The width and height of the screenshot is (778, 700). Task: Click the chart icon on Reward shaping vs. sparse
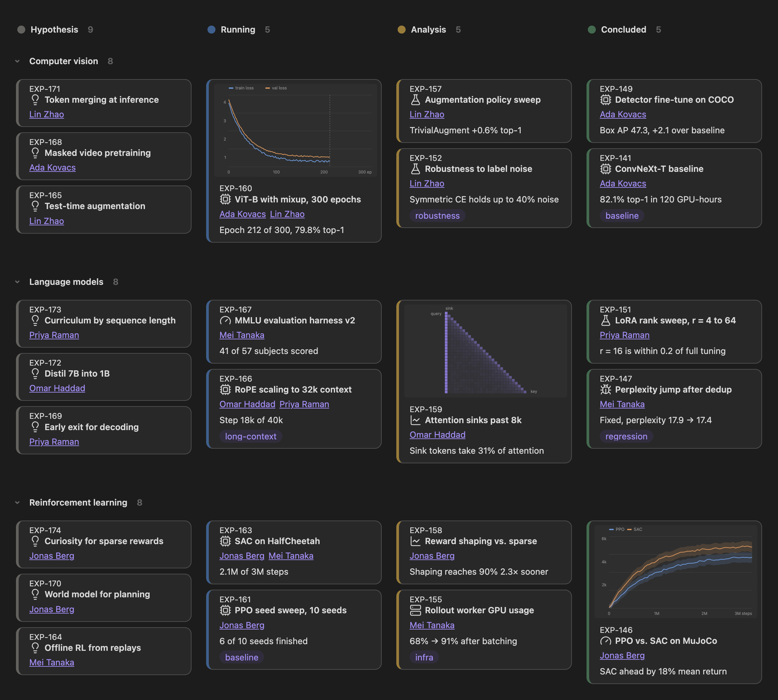[x=415, y=541]
